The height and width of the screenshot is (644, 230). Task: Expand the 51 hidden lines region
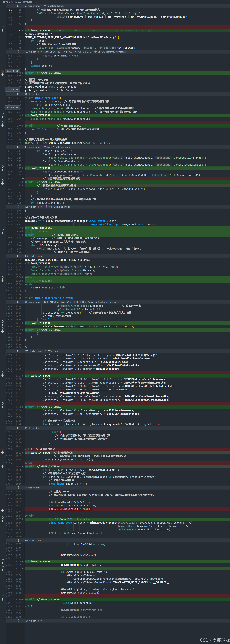click(18, 94)
